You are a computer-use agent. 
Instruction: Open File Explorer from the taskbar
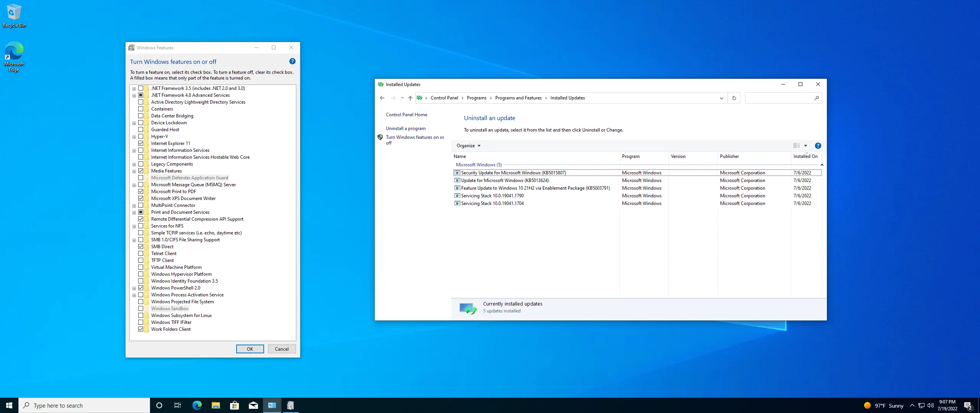click(216, 405)
